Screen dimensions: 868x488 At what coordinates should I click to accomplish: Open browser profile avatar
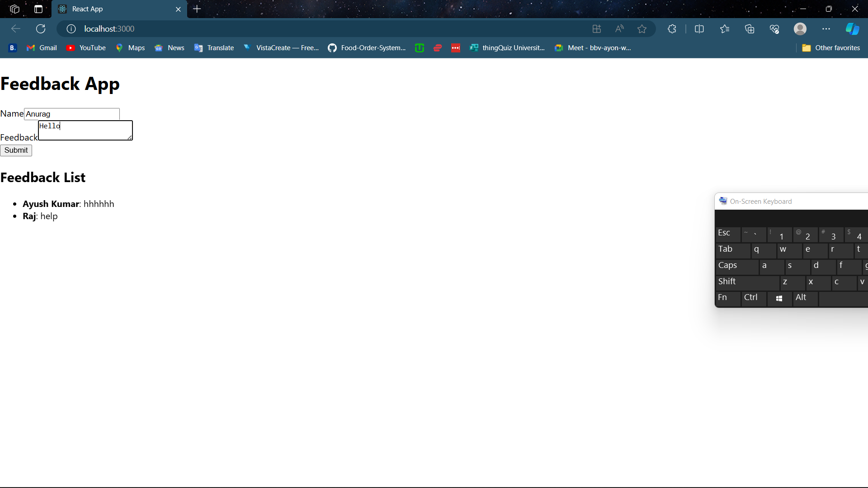[x=800, y=29]
